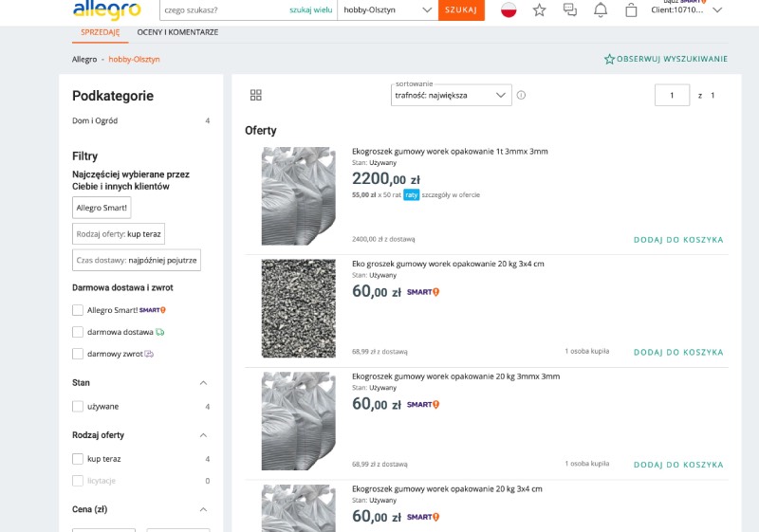The width and height of the screenshot is (759, 532).
Task: Click the star icon beside Obserwuj wyszukiwanie
Action: (609, 59)
